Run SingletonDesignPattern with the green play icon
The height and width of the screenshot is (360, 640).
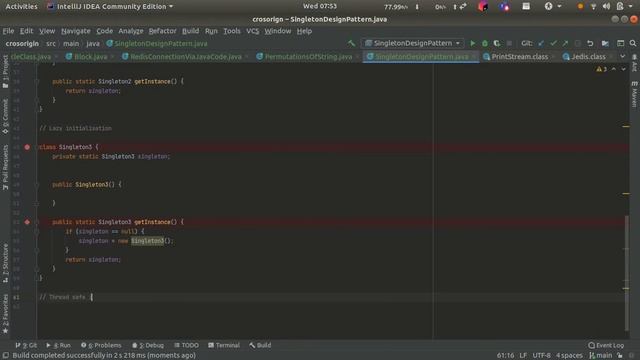(472, 43)
